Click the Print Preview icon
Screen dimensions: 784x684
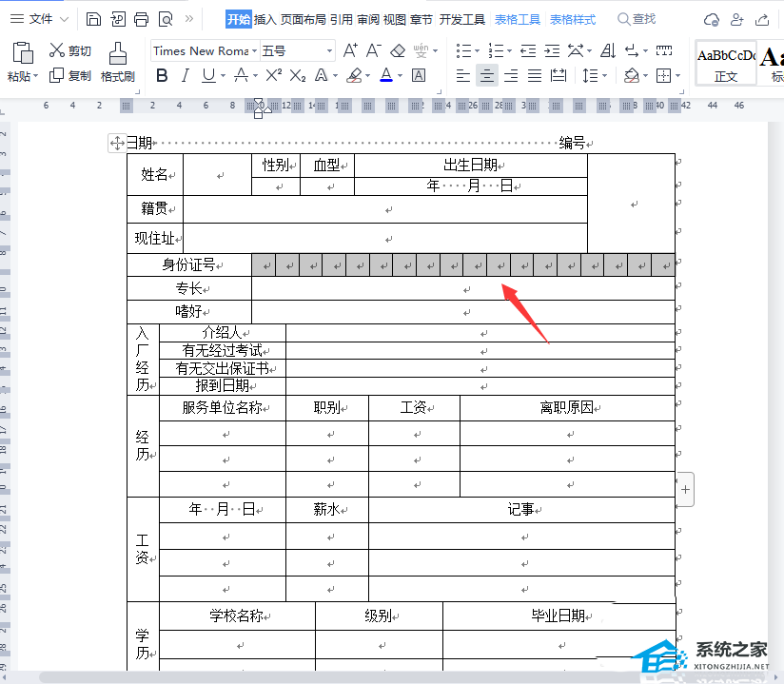[x=166, y=19]
